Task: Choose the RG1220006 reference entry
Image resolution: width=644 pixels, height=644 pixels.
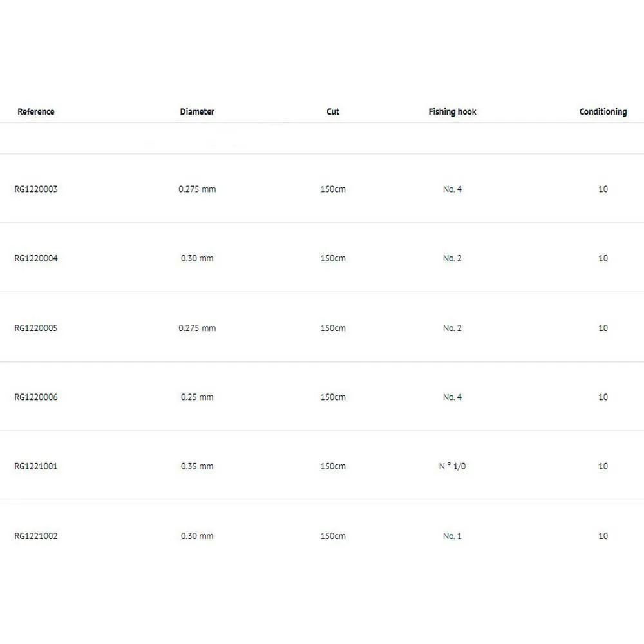Action: click(x=36, y=397)
